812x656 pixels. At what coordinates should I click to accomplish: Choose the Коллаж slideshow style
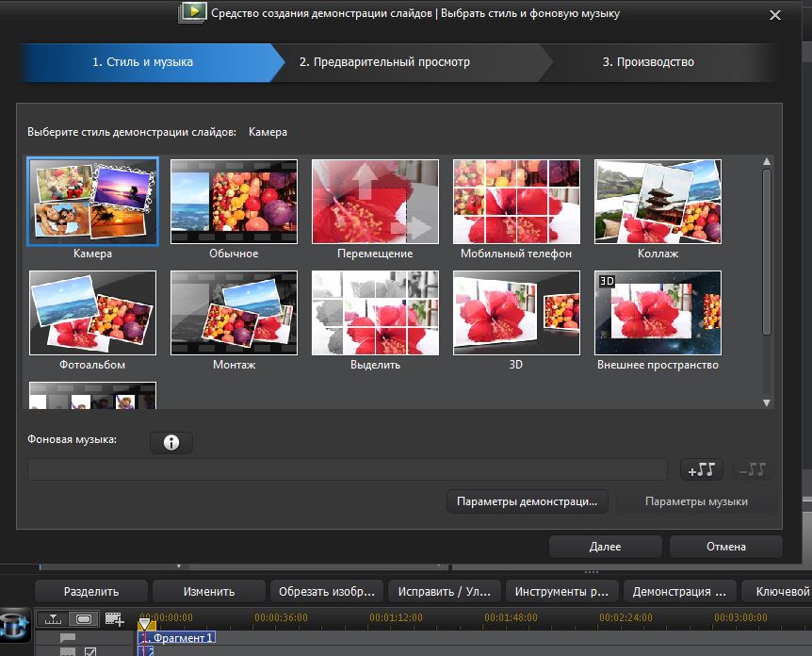coord(658,202)
